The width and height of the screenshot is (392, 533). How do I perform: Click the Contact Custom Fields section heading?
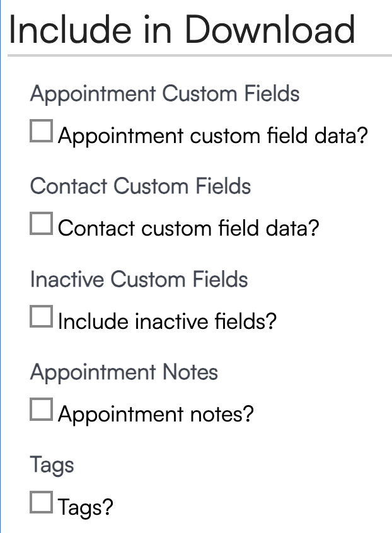141,186
